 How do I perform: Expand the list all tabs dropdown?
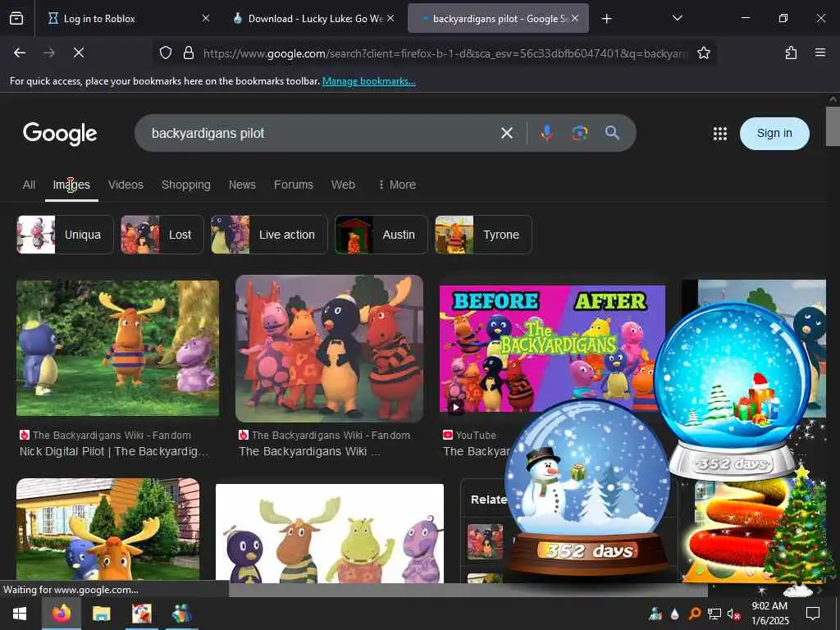[x=677, y=18]
